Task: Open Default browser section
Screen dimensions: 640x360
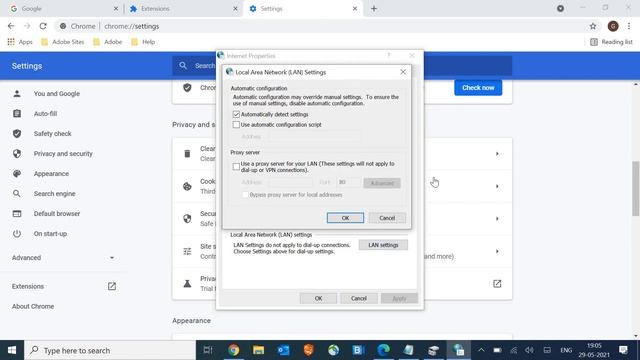Action: tap(57, 213)
